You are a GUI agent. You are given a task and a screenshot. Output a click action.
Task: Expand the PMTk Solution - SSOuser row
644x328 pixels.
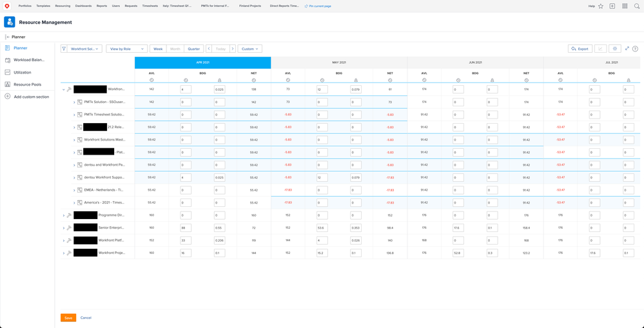[x=74, y=102]
